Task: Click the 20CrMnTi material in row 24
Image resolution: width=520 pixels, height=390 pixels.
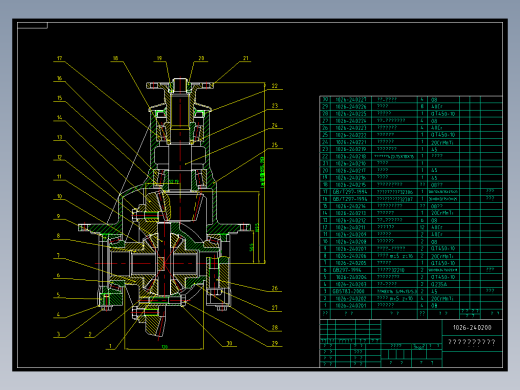Action: click(442, 142)
